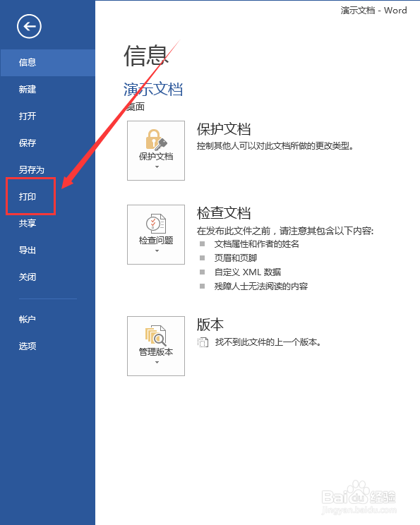Click the checklist Inspect Document icon
This screenshot has height=525, width=420.
click(x=156, y=223)
